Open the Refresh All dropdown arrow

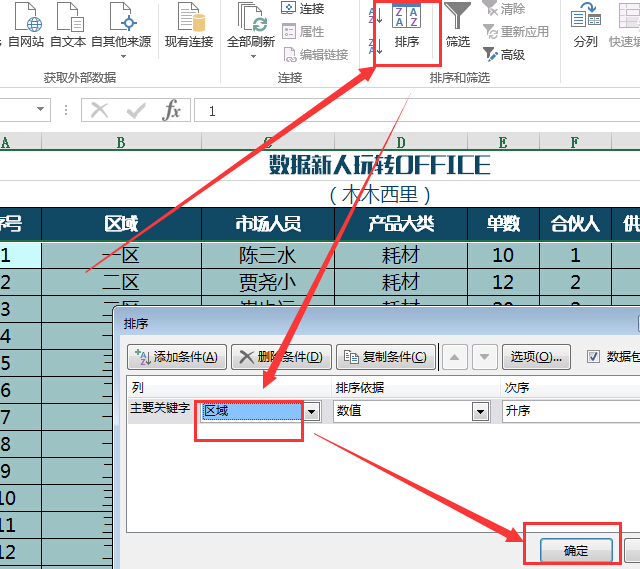pos(253,56)
